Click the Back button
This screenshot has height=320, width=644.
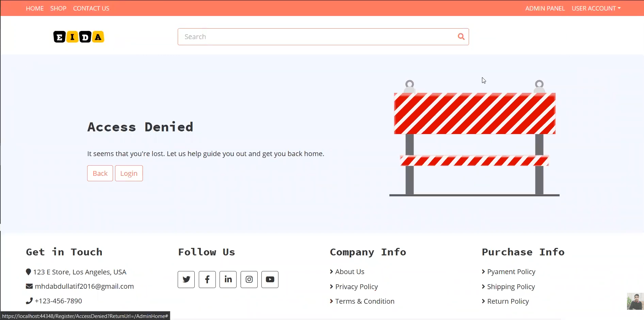click(x=100, y=173)
